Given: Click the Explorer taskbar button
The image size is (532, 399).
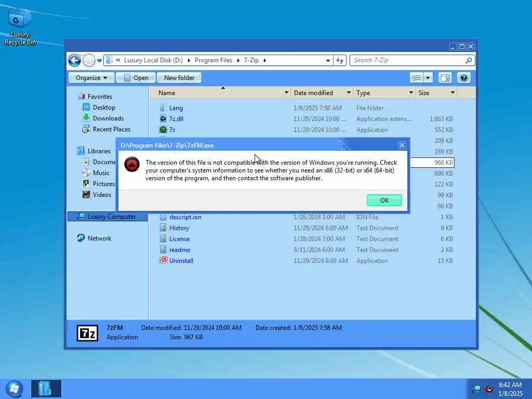Looking at the screenshot, I should (46, 389).
